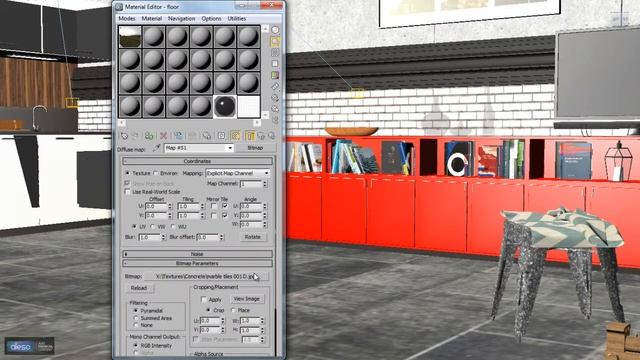Screen dimensions: 640x360
Task: Click the Make Material Copy icon
Action: 178,136
